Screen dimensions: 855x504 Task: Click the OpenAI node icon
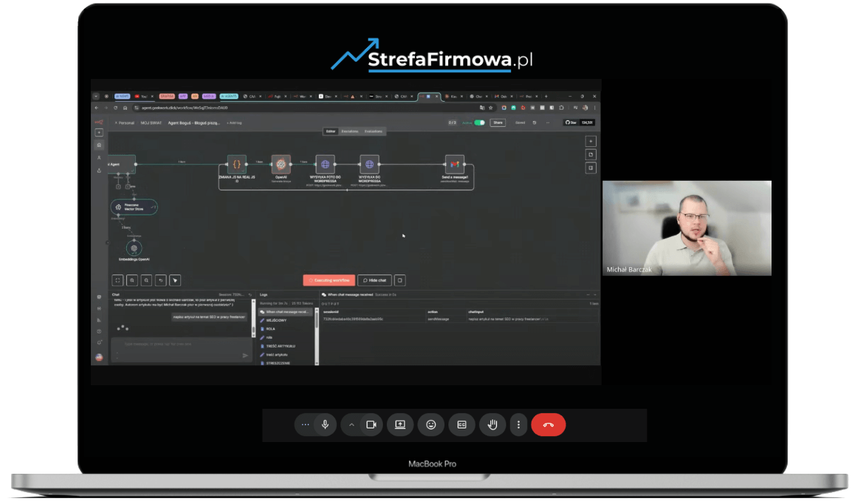pyautogui.click(x=281, y=164)
